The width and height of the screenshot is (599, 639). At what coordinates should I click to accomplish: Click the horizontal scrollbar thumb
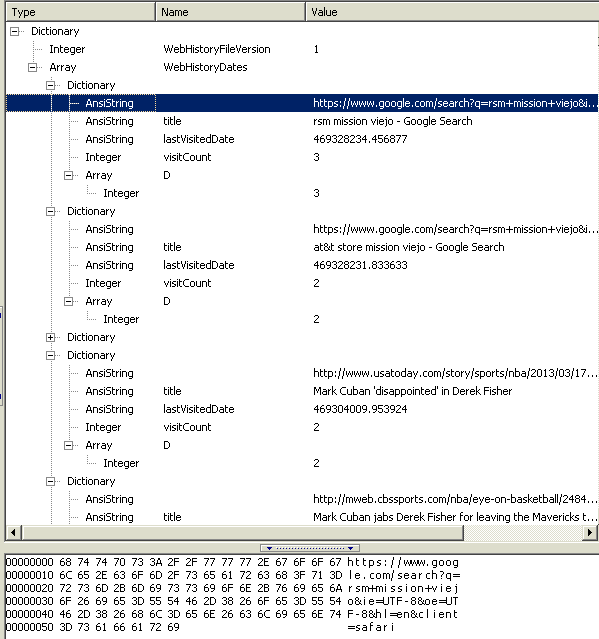[243, 532]
